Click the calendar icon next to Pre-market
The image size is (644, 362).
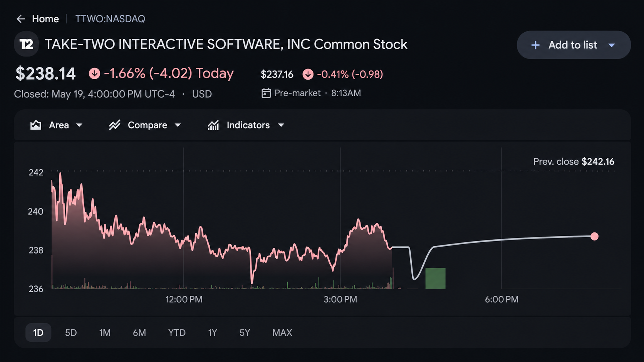pos(266,93)
